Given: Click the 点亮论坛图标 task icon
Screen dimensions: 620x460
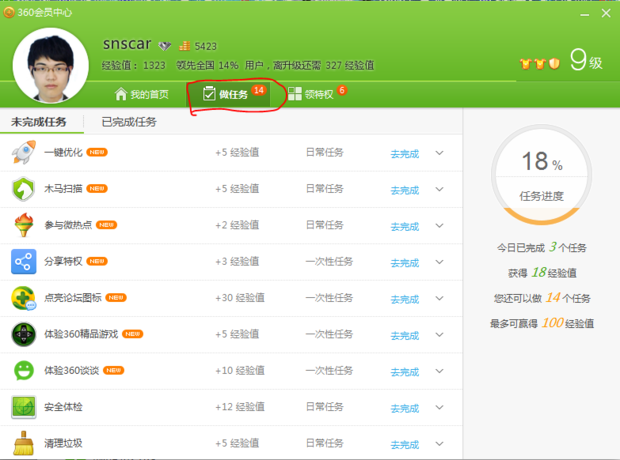Looking at the screenshot, I should coord(24,298).
